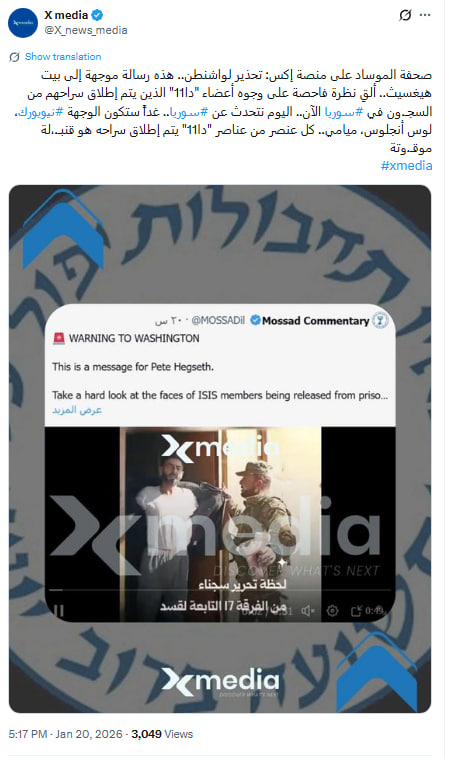Show translation of the Arabic post
This screenshot has height=757, width=454.
(63, 56)
